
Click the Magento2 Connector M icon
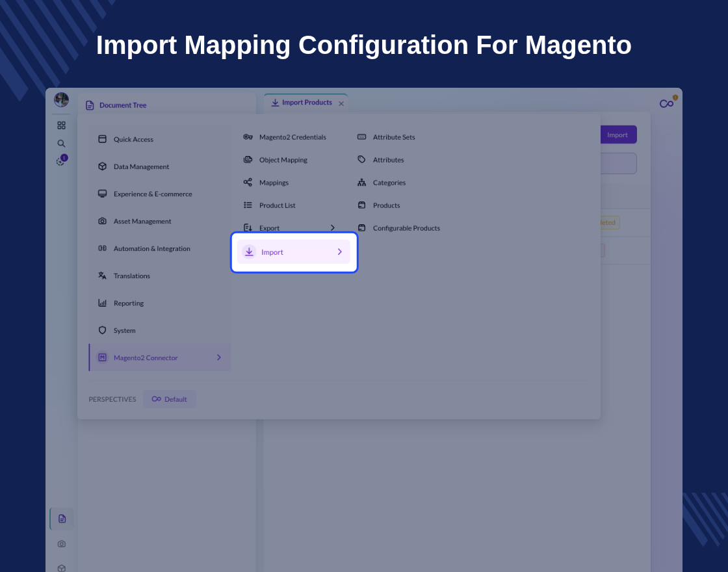pos(103,357)
